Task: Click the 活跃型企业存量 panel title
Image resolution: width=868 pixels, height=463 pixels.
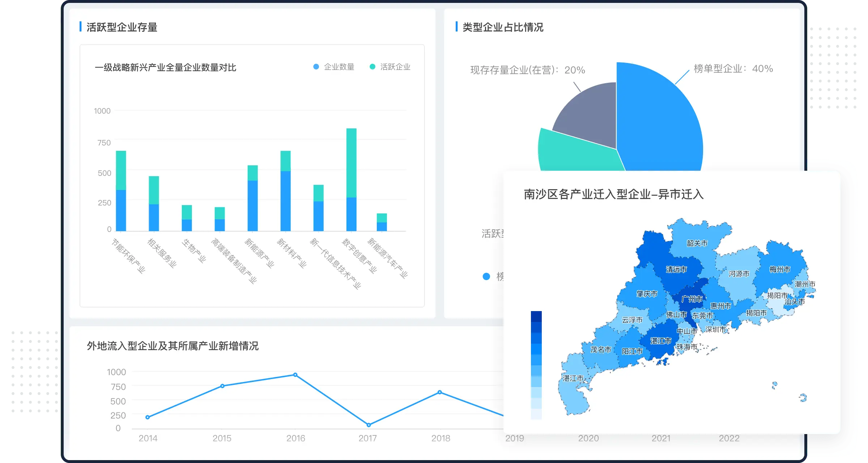Action: pos(122,27)
